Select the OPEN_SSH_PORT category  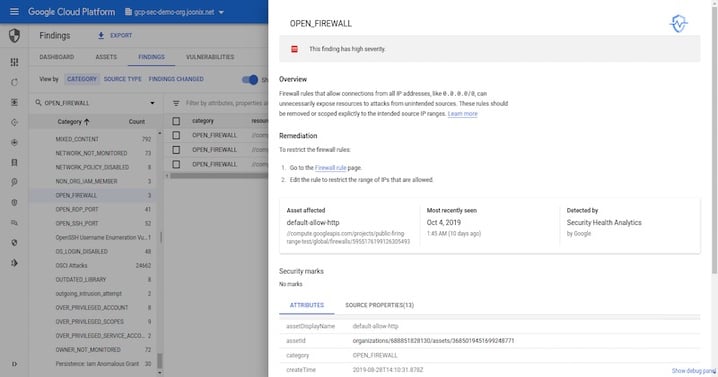pyautogui.click(x=92, y=224)
